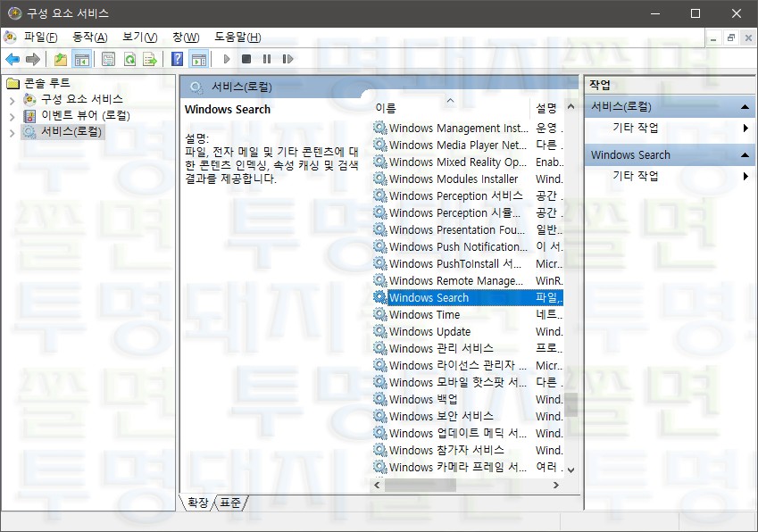758x532 pixels.
Task: Click the Back arrow toolbar icon
Action: click(12, 59)
